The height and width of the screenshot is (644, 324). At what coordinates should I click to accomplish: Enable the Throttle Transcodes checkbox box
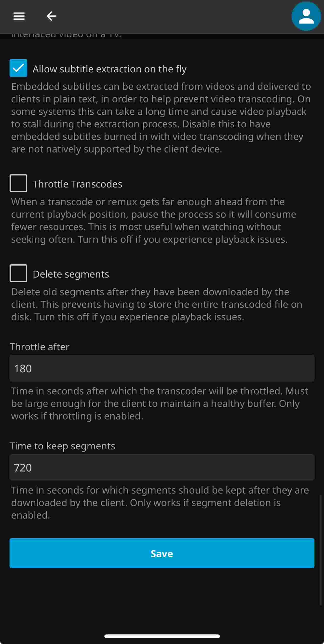[x=18, y=183]
